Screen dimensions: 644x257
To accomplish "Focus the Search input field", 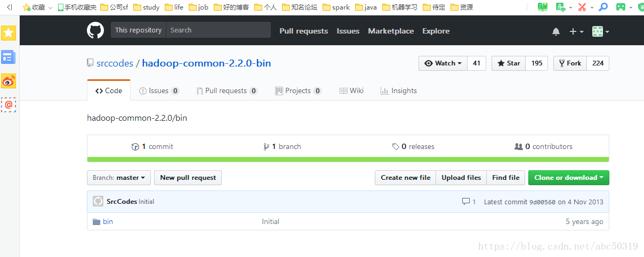I will pyautogui.click(x=218, y=30).
